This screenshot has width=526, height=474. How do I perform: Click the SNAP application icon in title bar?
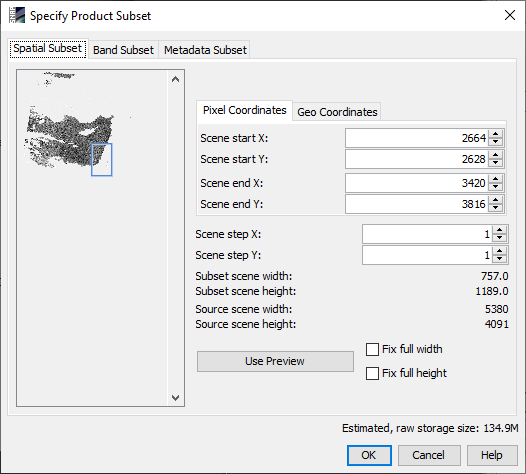tap(17, 15)
